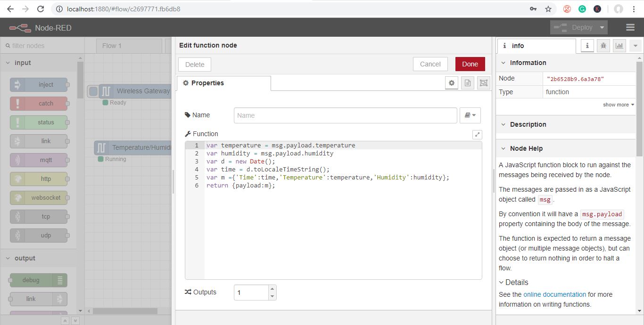Bookmark this page with the star icon
Viewport: 644px width, 325px height.
tap(548, 9)
